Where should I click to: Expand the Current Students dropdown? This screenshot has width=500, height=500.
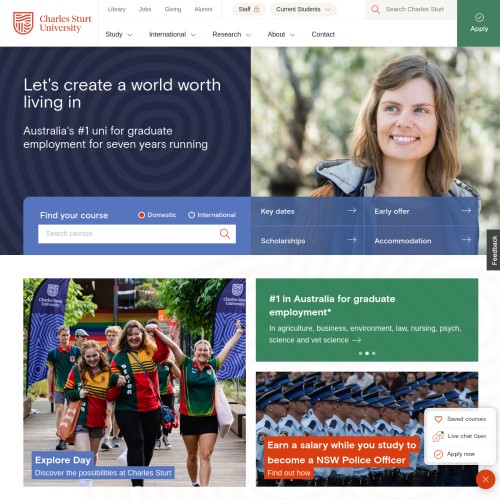point(303,9)
